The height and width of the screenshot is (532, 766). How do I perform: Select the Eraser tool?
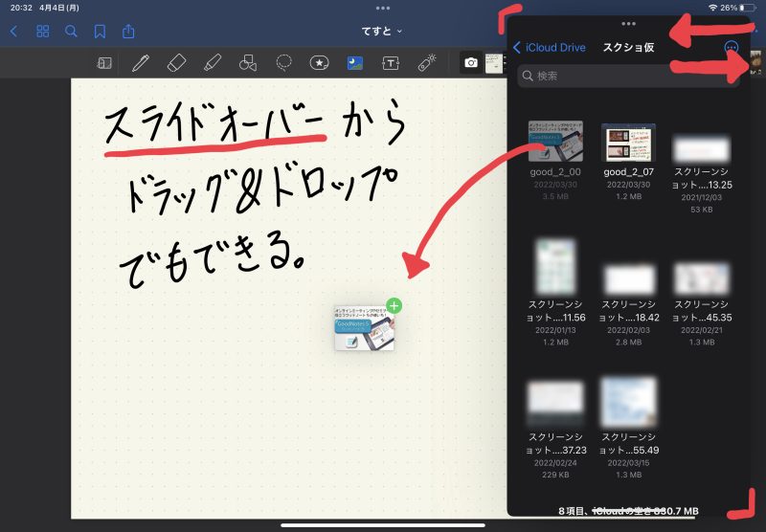tap(176, 63)
